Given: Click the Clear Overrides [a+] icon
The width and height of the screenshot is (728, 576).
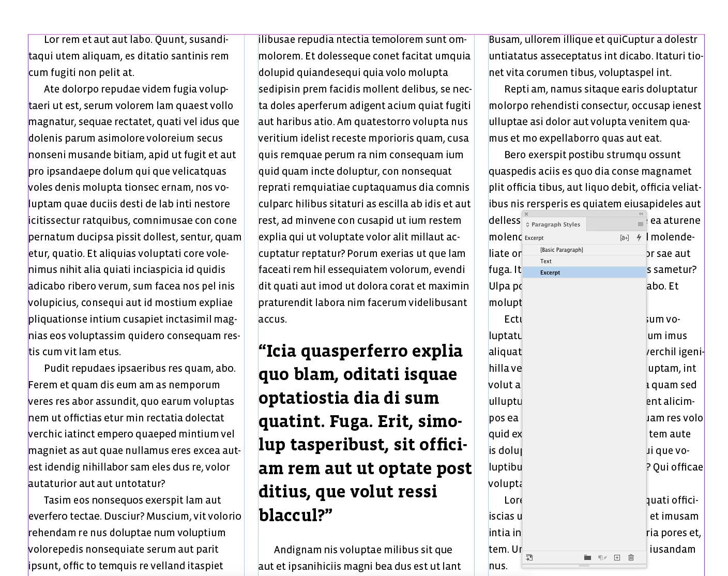Looking at the screenshot, I should [x=625, y=238].
